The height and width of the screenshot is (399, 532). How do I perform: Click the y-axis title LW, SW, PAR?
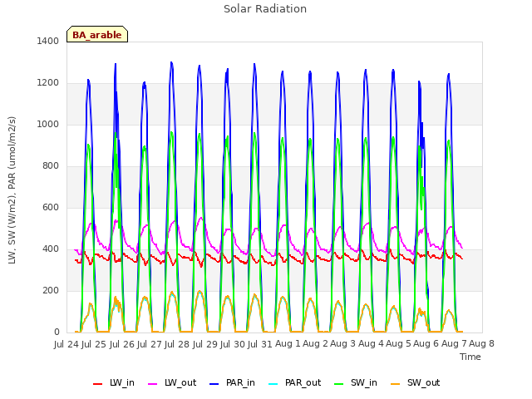pyautogui.click(x=12, y=190)
